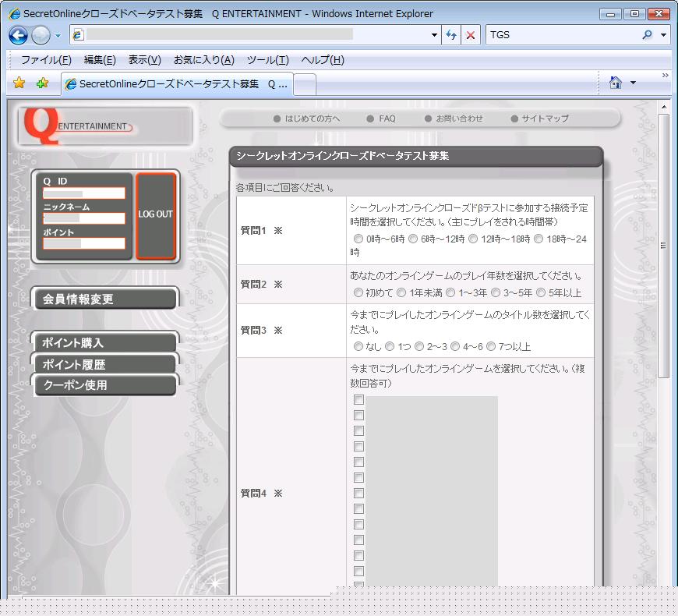Open the address bar history dropdown

pyautogui.click(x=435, y=35)
